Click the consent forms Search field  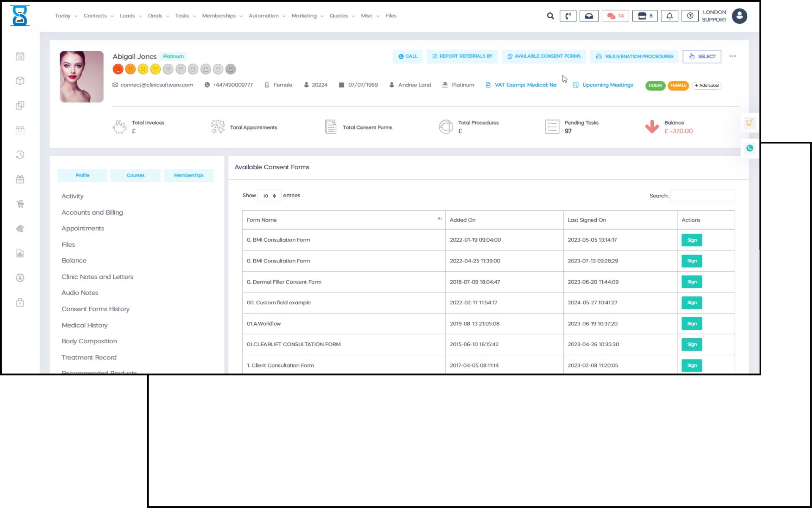tap(702, 196)
